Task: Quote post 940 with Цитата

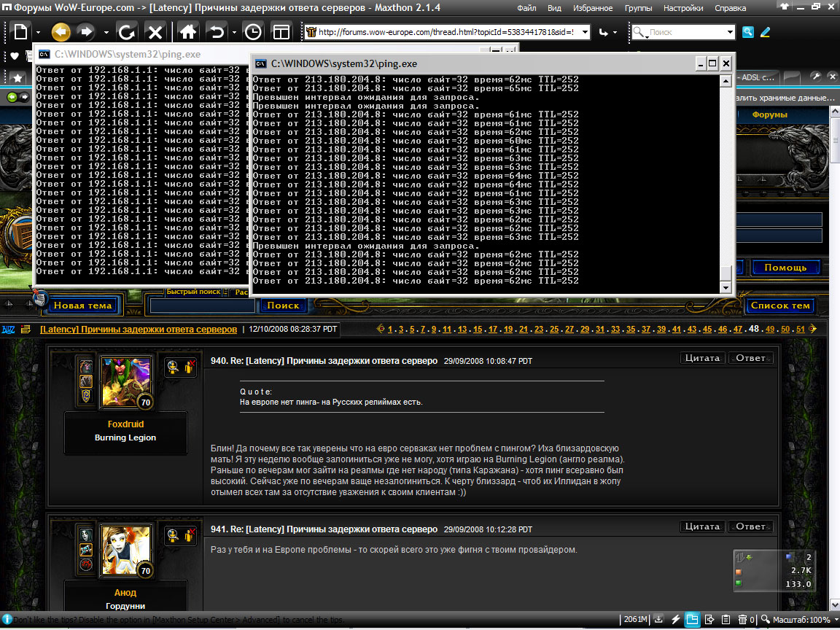Action: [702, 358]
